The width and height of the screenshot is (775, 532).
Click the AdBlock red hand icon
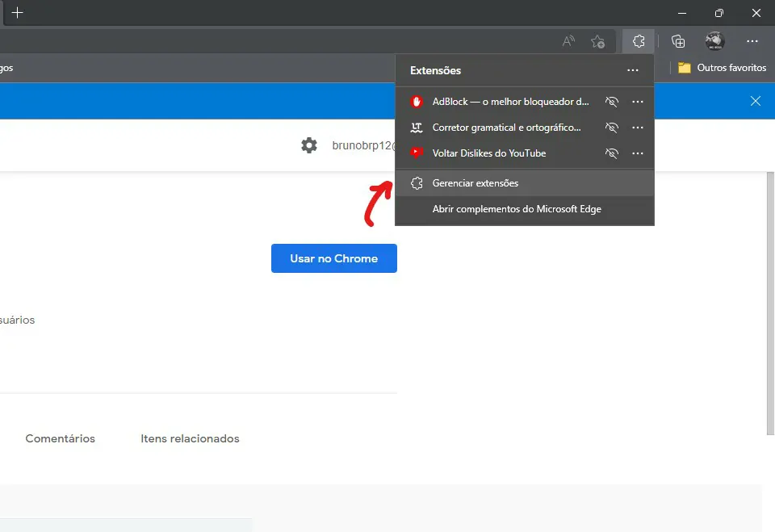tap(417, 102)
